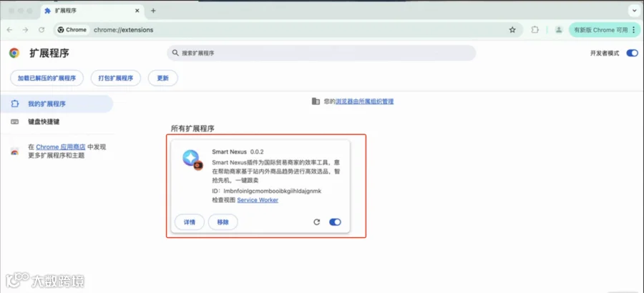Screen dimensions: 644x293
Task: Bookmark this page with the star icon
Action: [x=512, y=30]
